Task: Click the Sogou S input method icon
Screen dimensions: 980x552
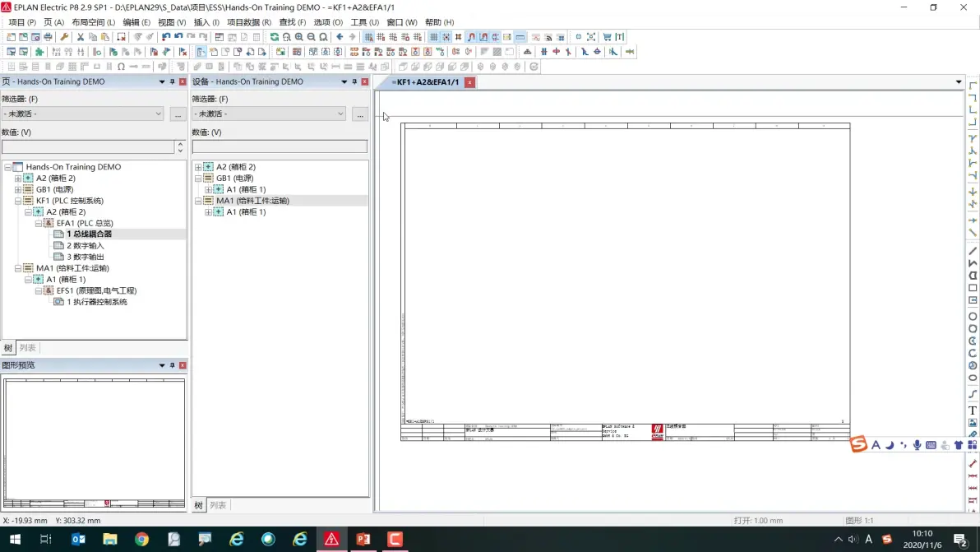Action: (x=859, y=444)
